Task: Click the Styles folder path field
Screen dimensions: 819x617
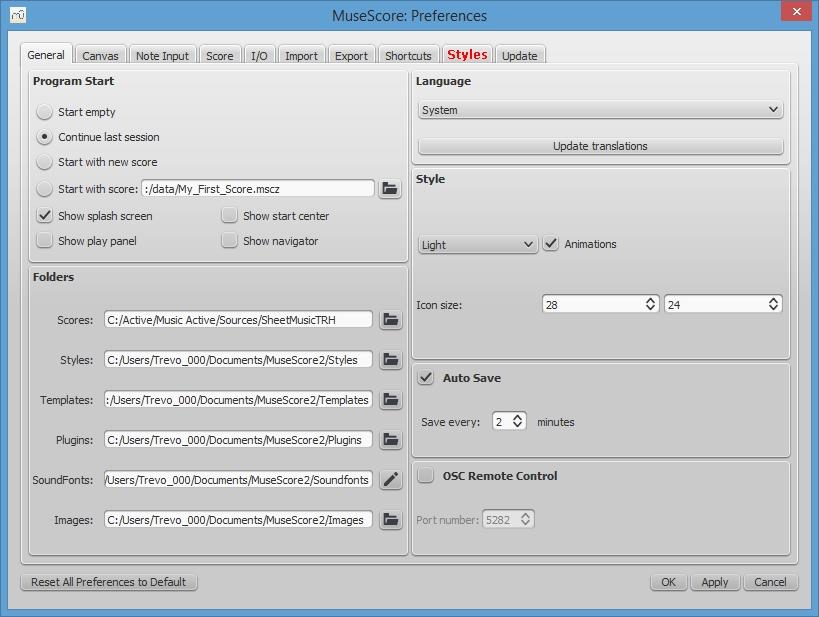Action: [238, 359]
